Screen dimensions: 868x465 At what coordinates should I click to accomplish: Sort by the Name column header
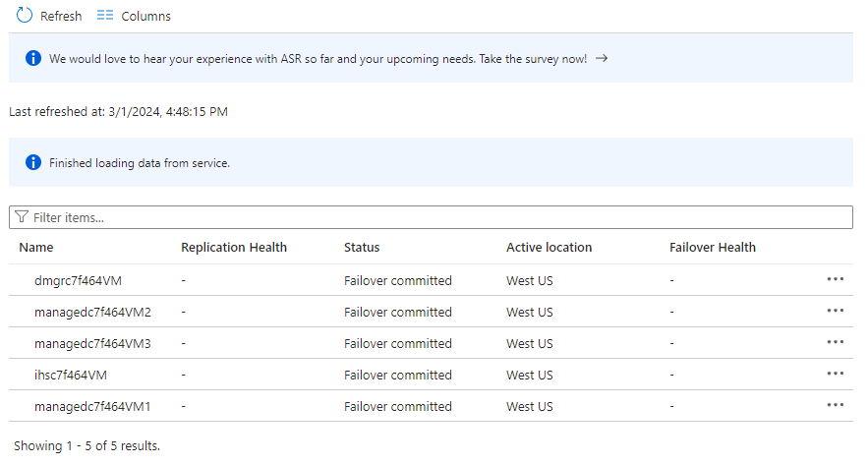[36, 248]
